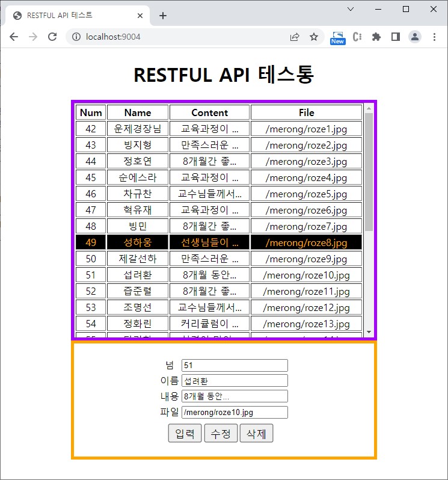Open the extension with the New badge

point(338,38)
